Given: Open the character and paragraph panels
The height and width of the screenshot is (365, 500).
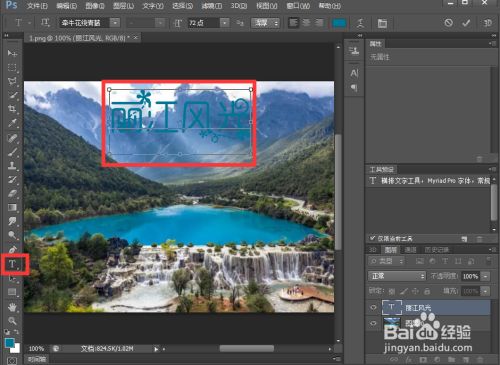Looking at the screenshot, I should coord(382,23).
